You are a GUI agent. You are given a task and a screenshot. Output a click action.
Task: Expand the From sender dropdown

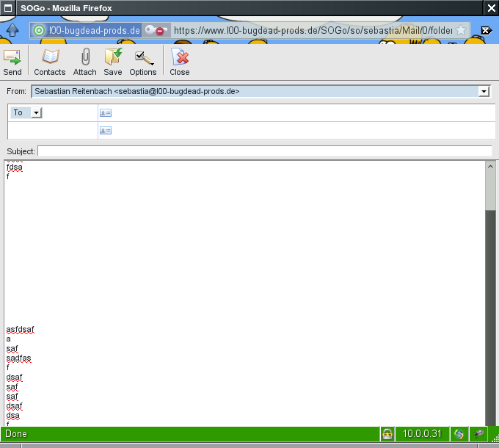click(x=484, y=91)
